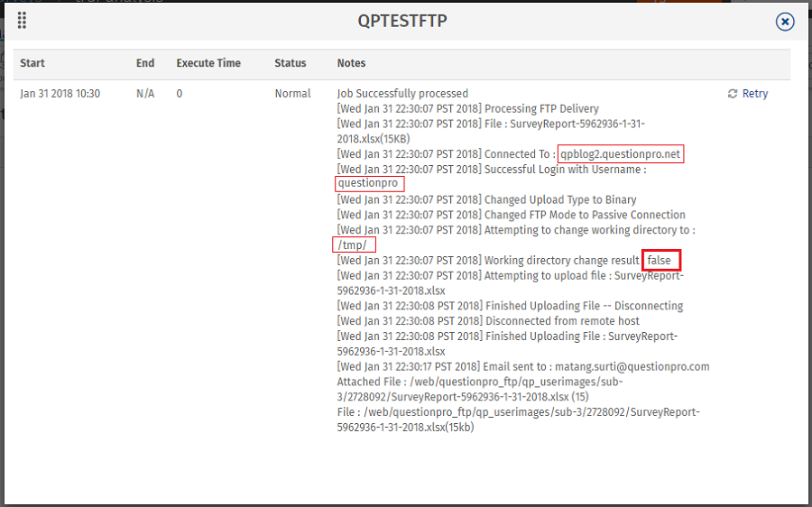The height and width of the screenshot is (507, 812).
Task: Click the QPTESTFTP dialog title
Action: 402,22
